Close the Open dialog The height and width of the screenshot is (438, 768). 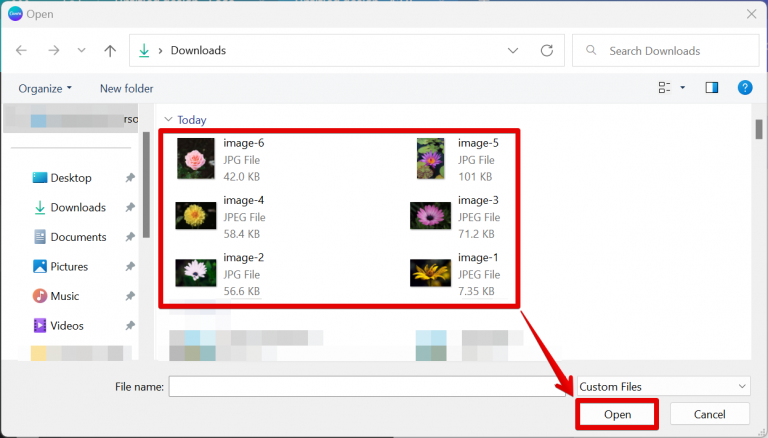[x=751, y=14]
